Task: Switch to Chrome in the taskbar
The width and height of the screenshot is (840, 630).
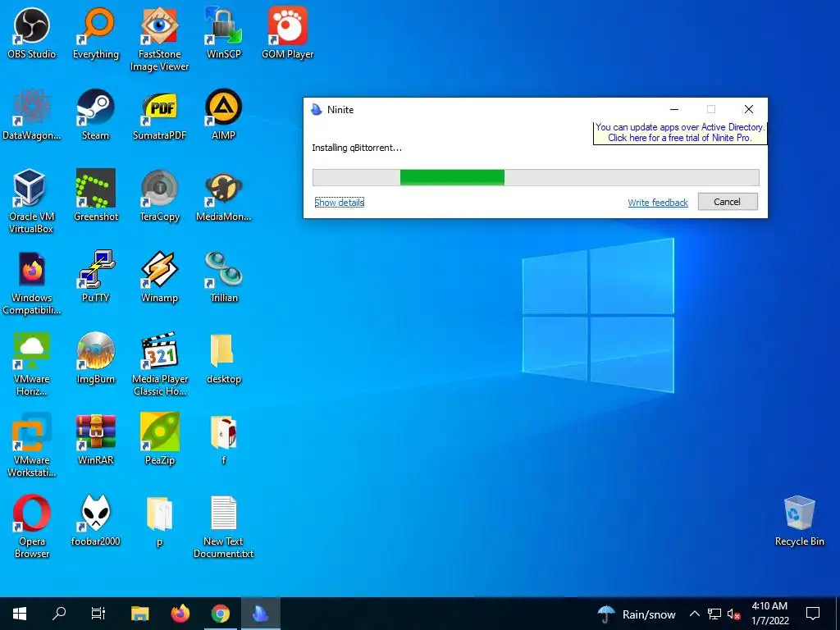Action: click(x=220, y=614)
